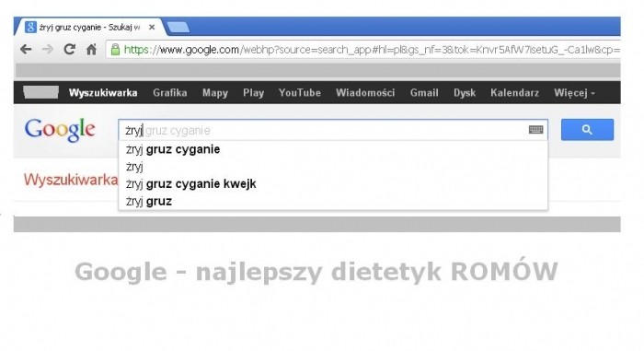Open Mapy in the top bar
This screenshot has height=351, width=644.
[214, 93]
